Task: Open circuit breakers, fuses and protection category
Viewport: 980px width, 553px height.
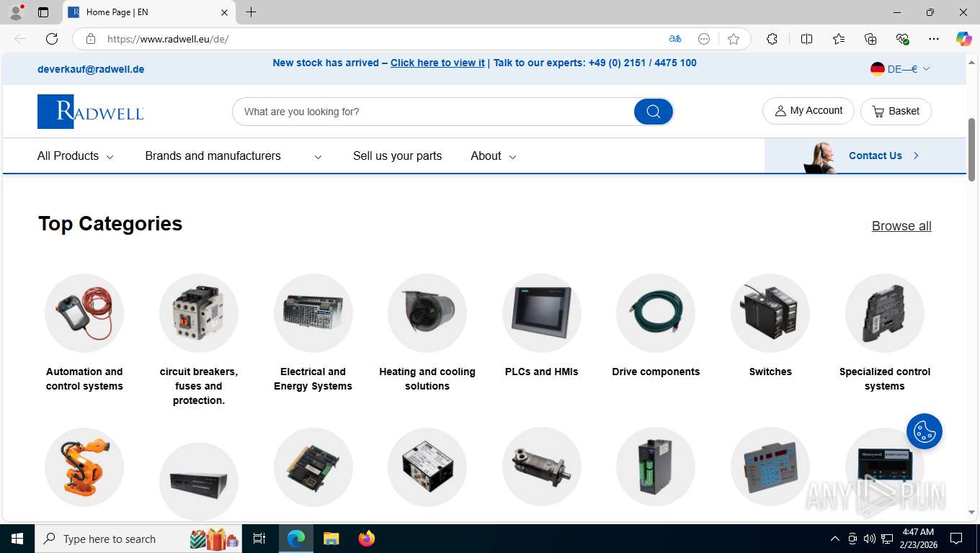Action: [x=199, y=340]
